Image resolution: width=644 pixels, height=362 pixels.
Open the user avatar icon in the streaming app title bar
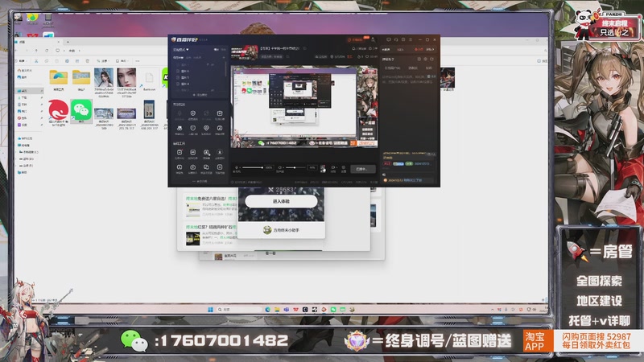pos(373,39)
